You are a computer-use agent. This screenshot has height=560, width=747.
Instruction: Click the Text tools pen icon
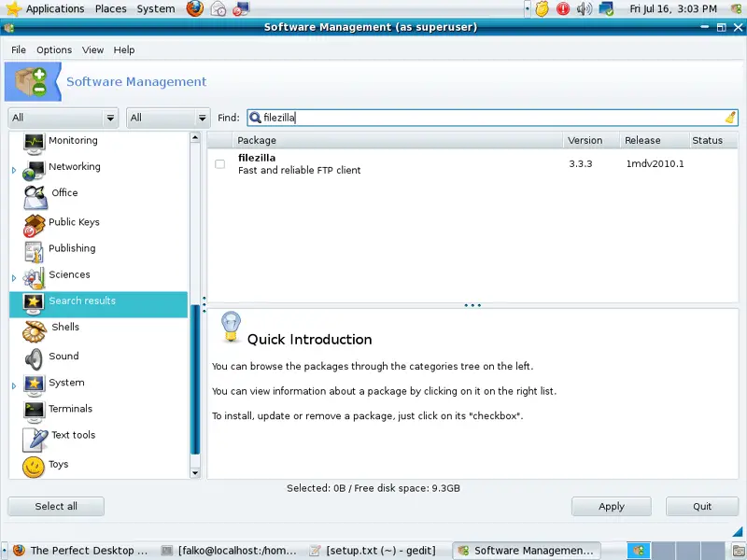[35, 440]
